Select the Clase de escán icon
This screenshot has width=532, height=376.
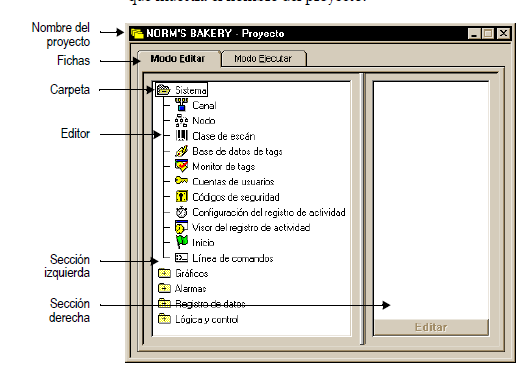pyautogui.click(x=182, y=136)
